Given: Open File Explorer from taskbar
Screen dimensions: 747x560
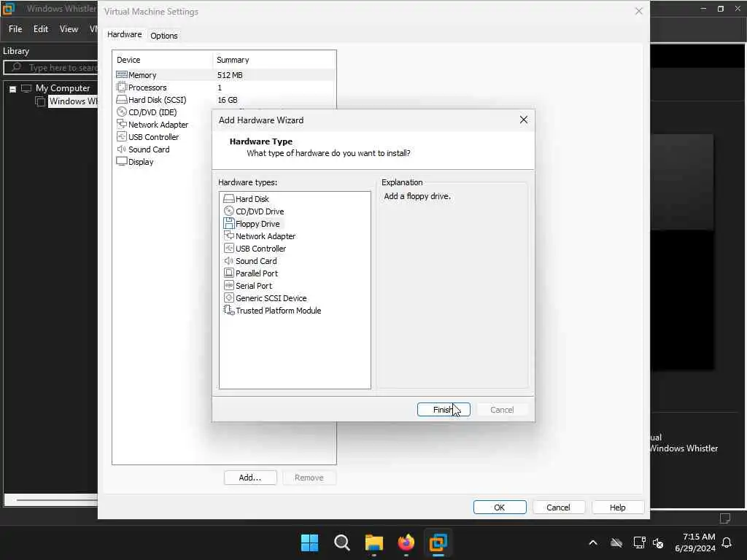Looking at the screenshot, I should click(x=374, y=542).
